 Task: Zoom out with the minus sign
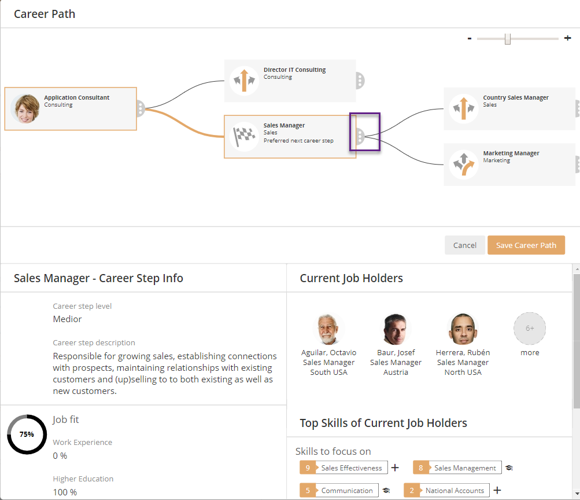(x=469, y=38)
